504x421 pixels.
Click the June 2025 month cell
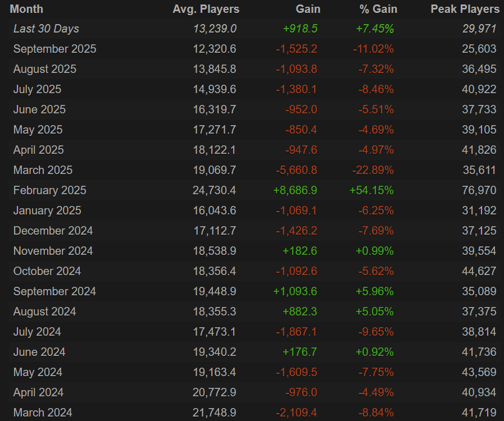39,109
